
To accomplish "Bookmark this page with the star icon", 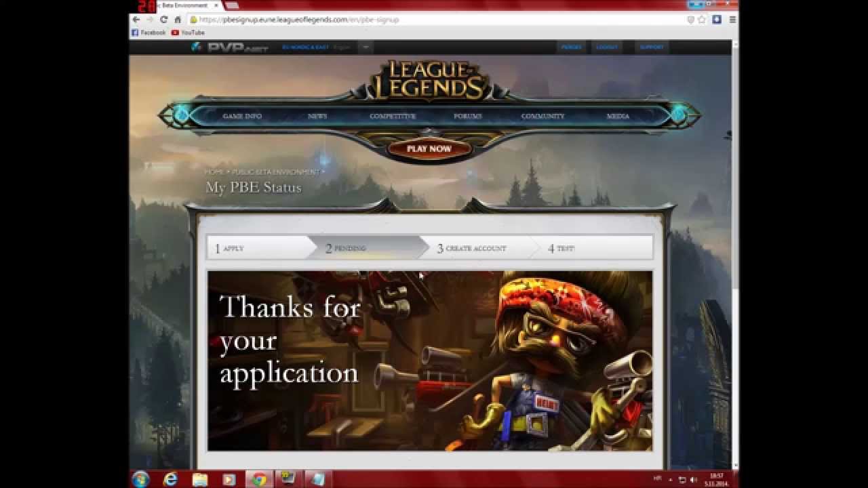I will click(x=702, y=20).
